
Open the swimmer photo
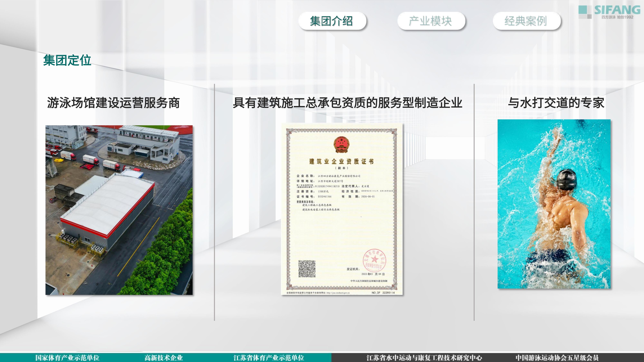[x=554, y=204]
